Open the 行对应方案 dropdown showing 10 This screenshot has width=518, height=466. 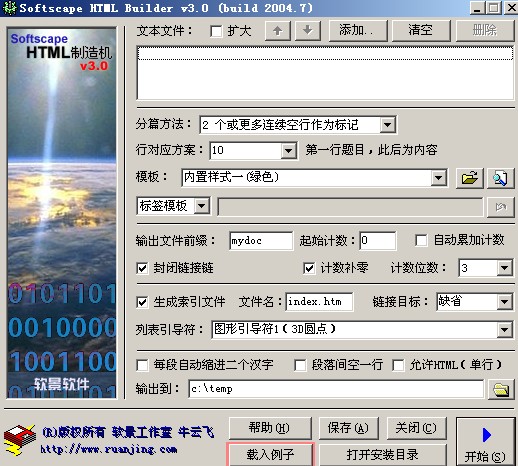tap(289, 151)
